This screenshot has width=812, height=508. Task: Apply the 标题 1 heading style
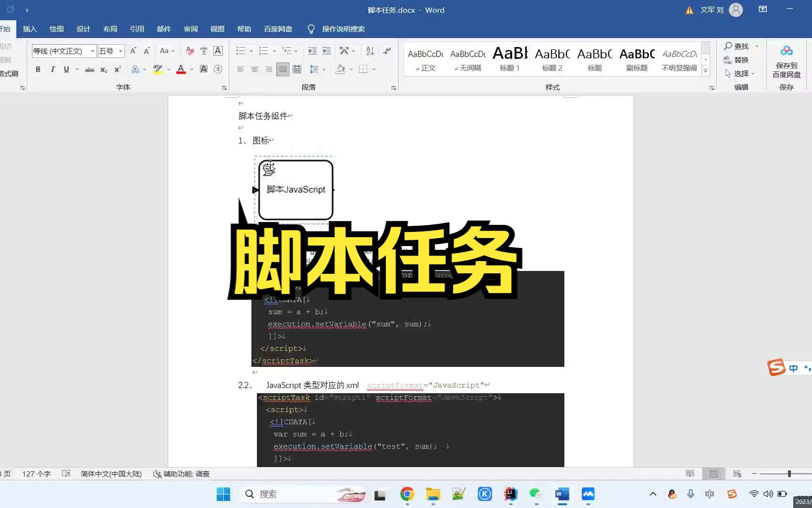(510, 59)
